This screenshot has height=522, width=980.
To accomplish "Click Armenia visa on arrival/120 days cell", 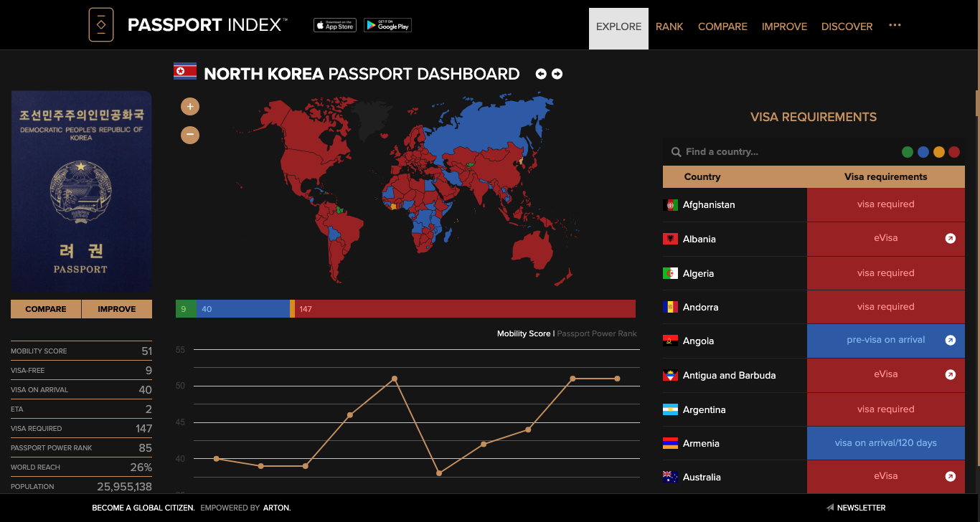I will pyautogui.click(x=886, y=443).
